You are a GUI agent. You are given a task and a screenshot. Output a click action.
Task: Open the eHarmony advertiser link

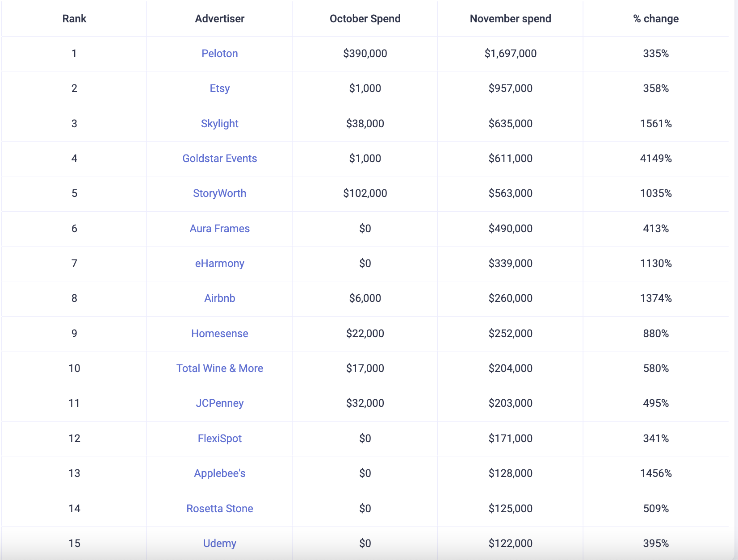pos(220,263)
